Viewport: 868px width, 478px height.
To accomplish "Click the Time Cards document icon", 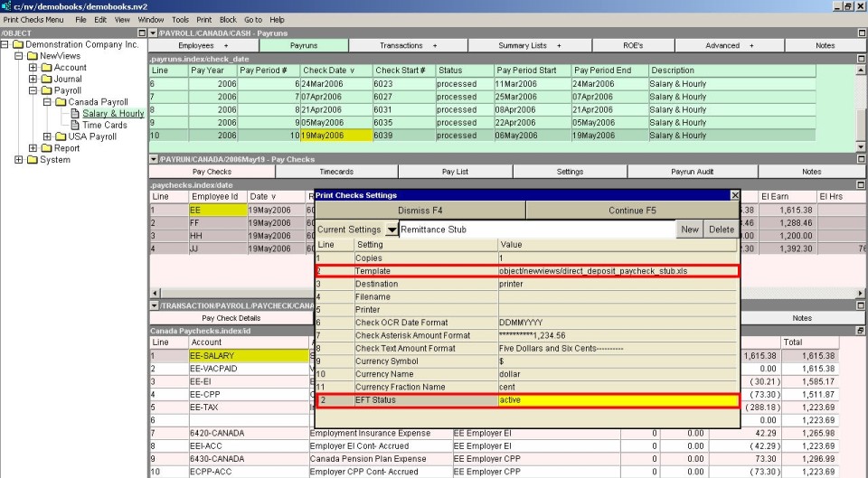I will point(75,126).
